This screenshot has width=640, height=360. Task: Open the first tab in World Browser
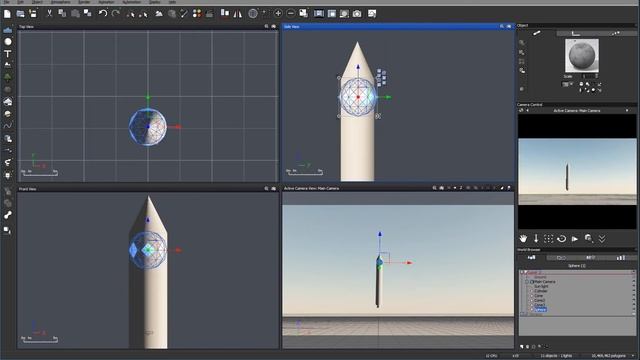pyautogui.click(x=531, y=258)
